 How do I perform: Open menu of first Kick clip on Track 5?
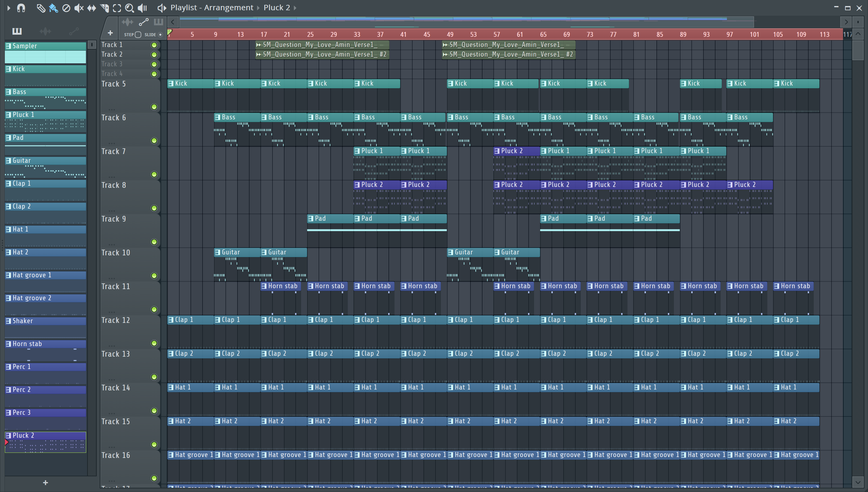tap(171, 83)
